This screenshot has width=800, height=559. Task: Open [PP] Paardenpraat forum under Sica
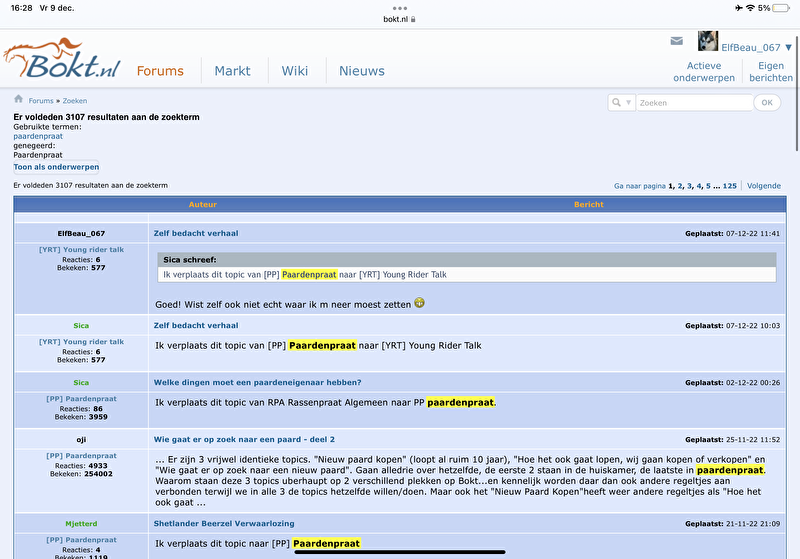[81, 399]
